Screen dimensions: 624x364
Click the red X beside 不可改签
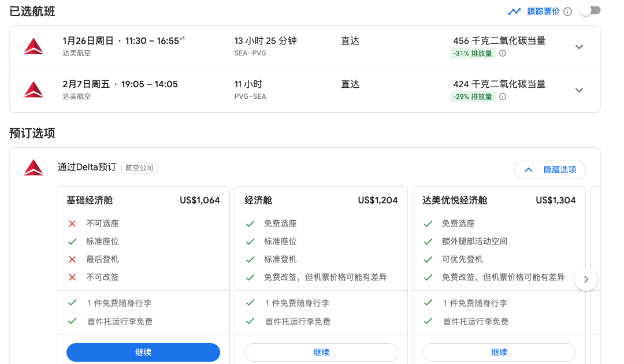point(72,278)
